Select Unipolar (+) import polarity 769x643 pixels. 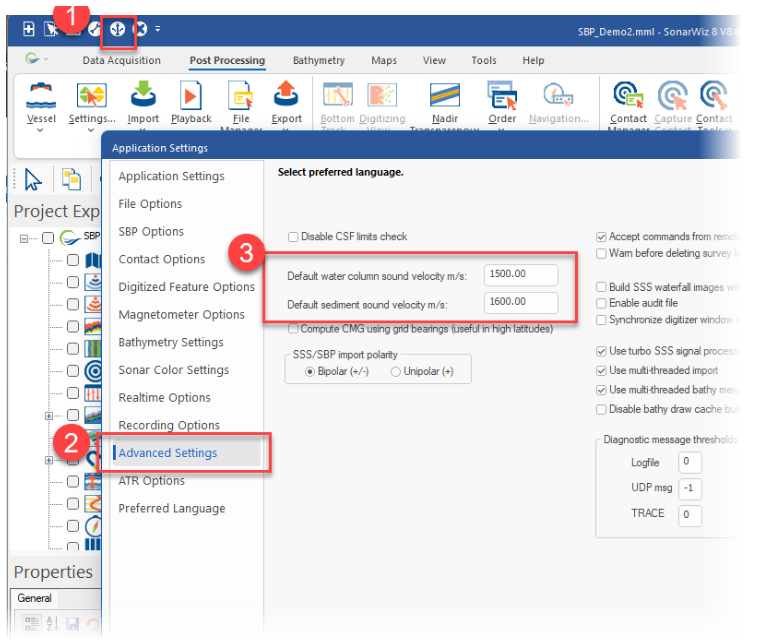point(397,371)
